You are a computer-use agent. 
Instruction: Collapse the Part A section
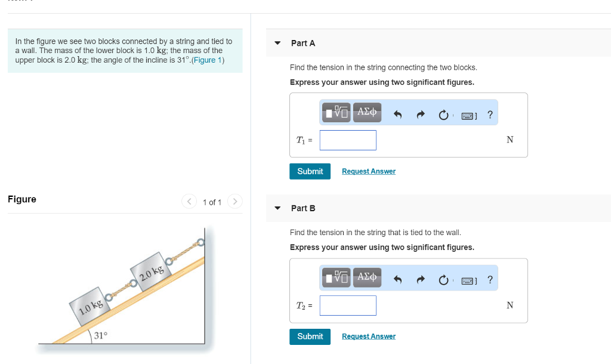[x=277, y=42]
